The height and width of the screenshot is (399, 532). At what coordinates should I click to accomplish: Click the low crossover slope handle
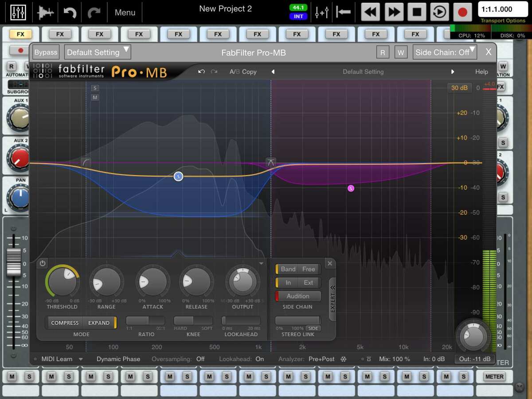86,163
